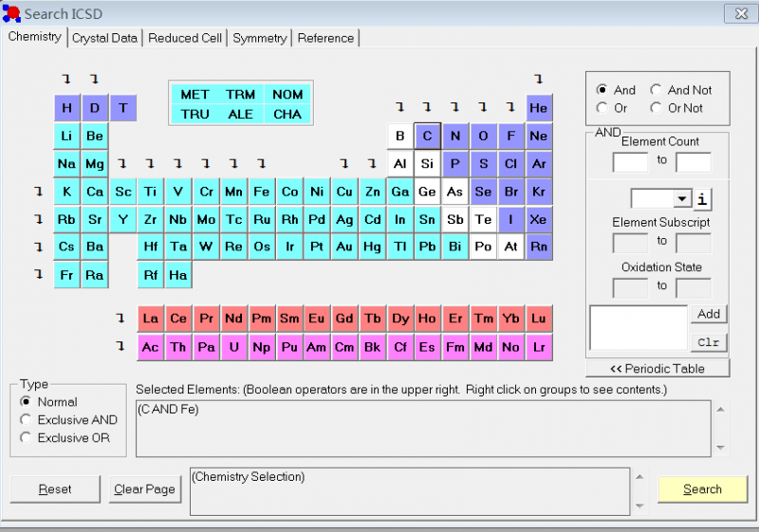This screenshot has height=532, width=759.
Task: Click the Reset button
Action: tap(55, 489)
